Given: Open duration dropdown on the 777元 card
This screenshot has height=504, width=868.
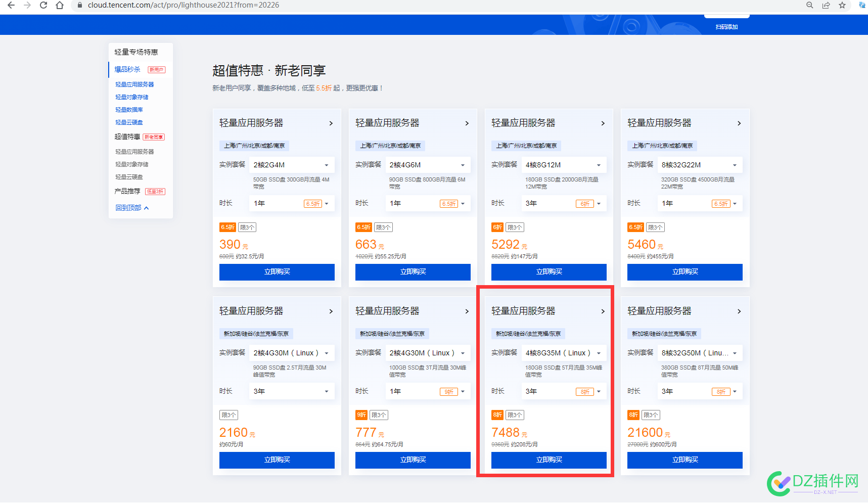Looking at the screenshot, I should (x=428, y=391).
